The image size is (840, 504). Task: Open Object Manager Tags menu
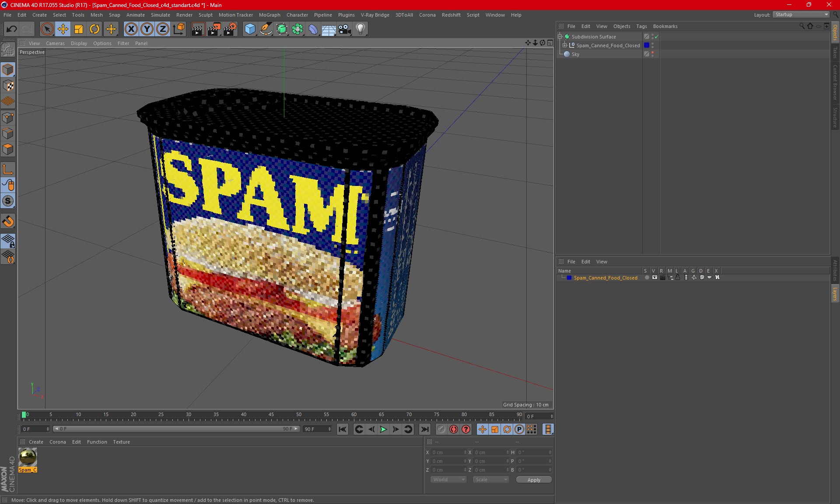(x=641, y=26)
